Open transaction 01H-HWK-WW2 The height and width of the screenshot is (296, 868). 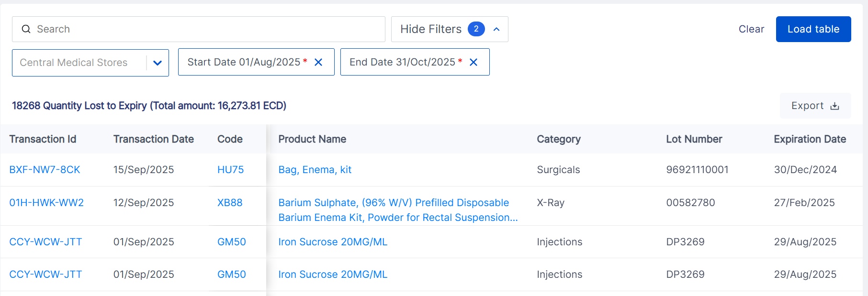tap(46, 203)
